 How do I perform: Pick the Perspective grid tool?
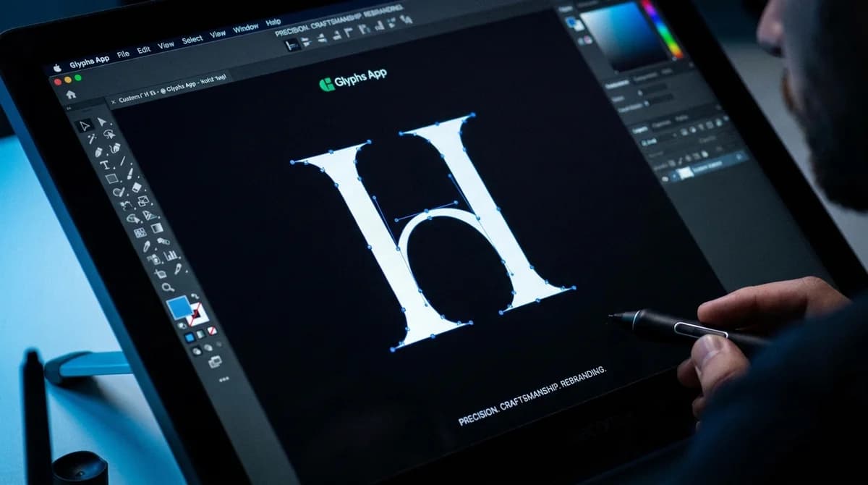pos(149,215)
